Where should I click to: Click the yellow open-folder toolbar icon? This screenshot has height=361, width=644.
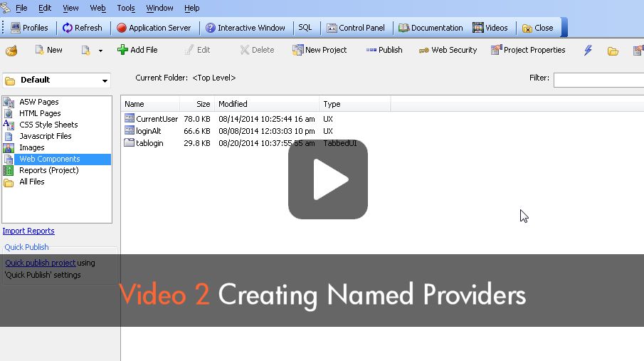click(613, 51)
